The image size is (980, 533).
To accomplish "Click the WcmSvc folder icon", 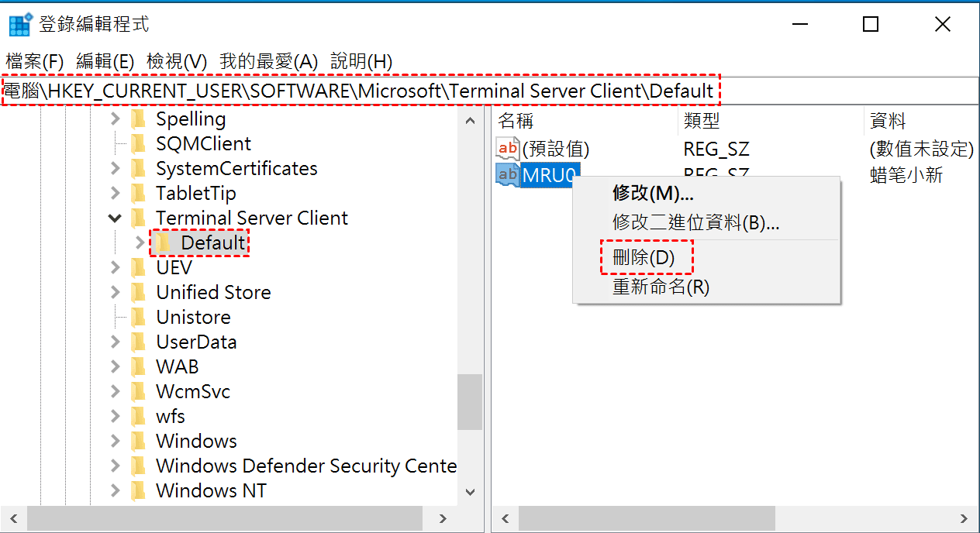I will [x=139, y=391].
